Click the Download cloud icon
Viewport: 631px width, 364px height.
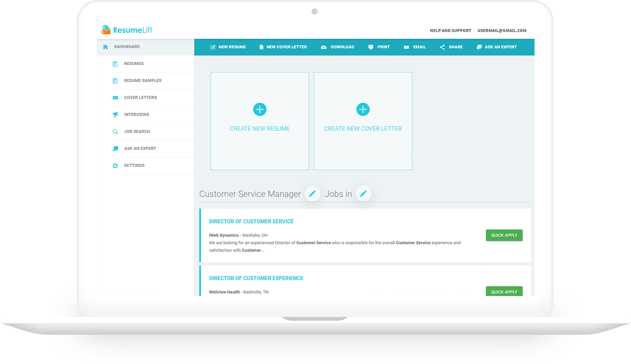point(324,47)
